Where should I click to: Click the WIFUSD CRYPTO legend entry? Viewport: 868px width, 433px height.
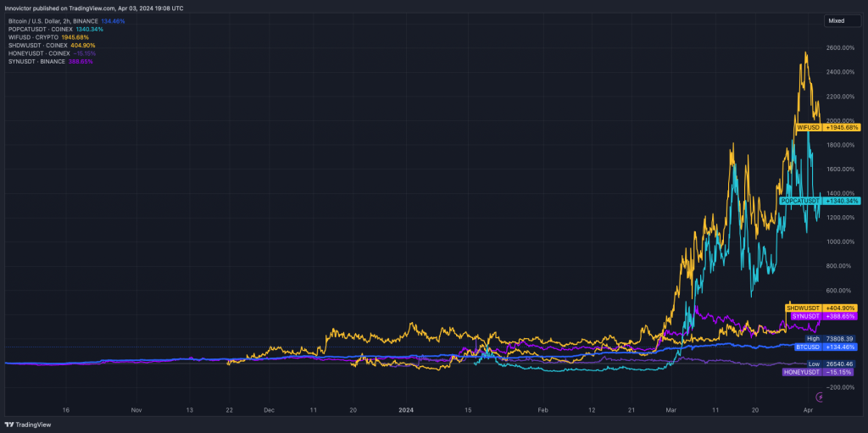(x=34, y=37)
